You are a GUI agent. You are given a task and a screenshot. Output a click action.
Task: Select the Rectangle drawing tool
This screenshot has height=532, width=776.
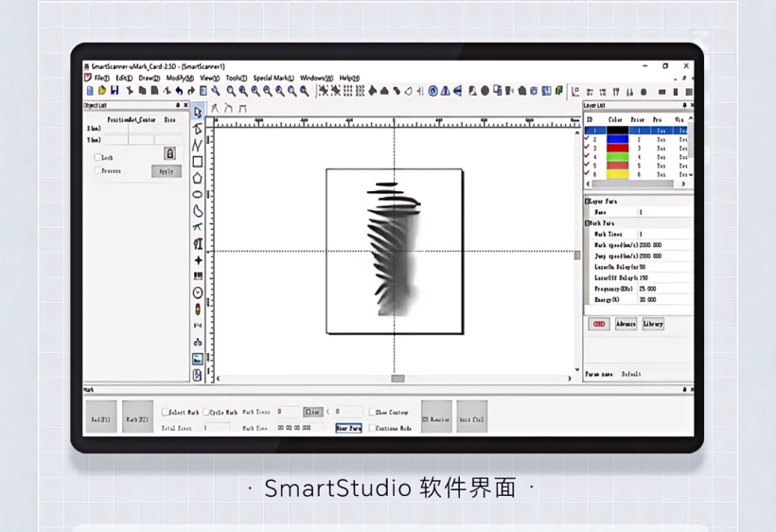198,162
